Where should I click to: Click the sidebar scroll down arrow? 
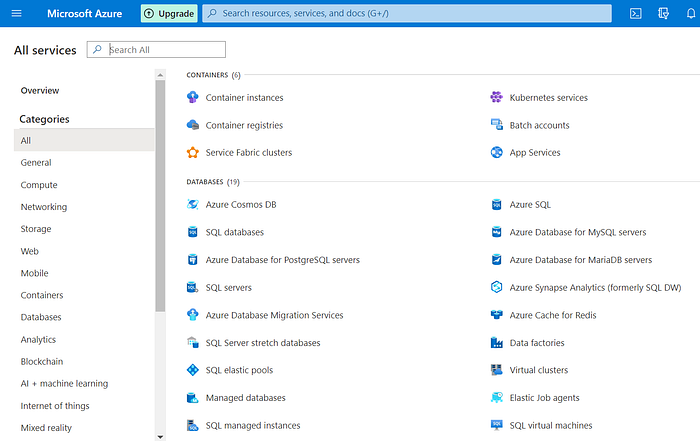(x=160, y=437)
